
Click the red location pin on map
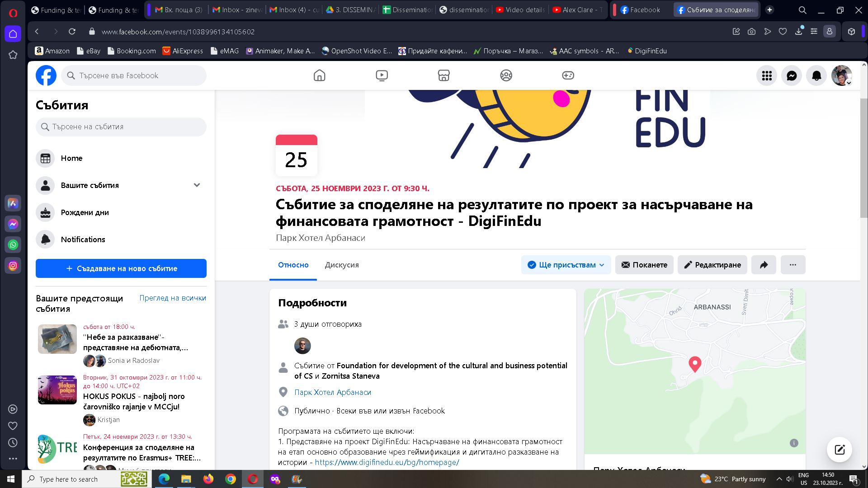coord(695,364)
